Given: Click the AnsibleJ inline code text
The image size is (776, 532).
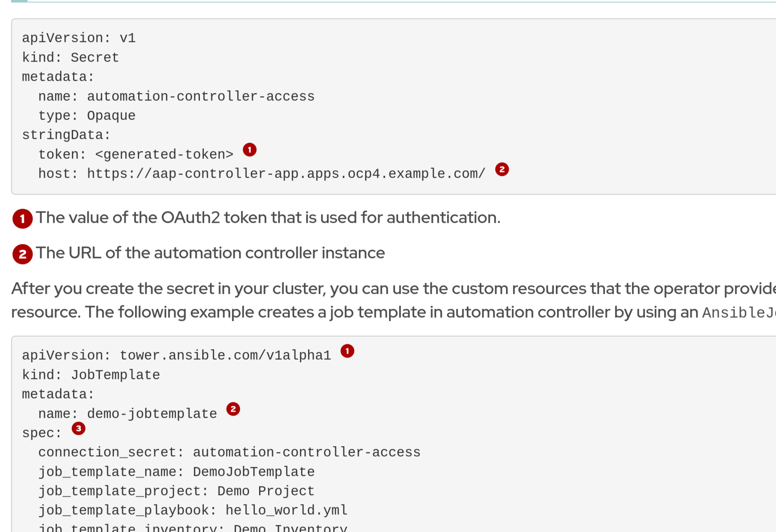Looking at the screenshot, I should tap(738, 313).
